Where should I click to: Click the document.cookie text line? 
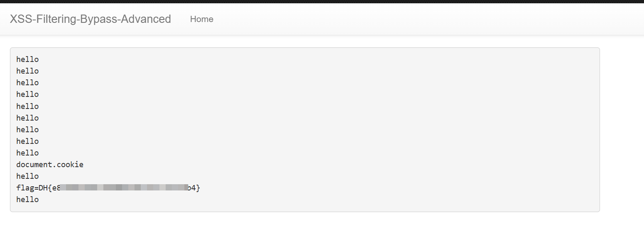click(x=50, y=165)
